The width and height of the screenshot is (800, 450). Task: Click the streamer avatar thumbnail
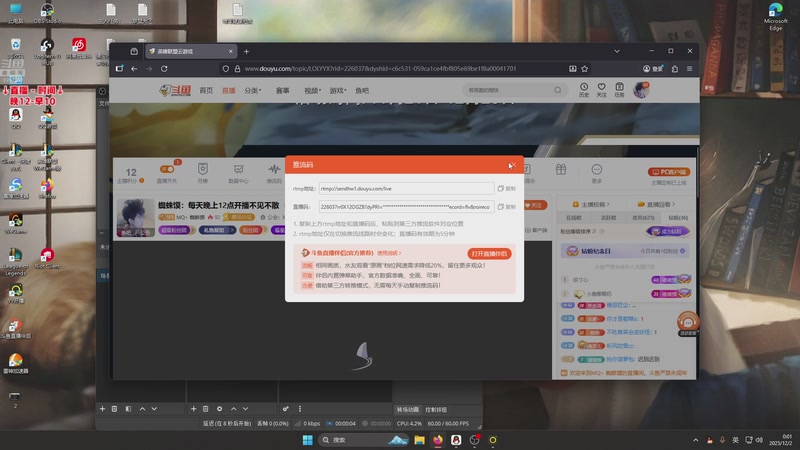[135, 218]
